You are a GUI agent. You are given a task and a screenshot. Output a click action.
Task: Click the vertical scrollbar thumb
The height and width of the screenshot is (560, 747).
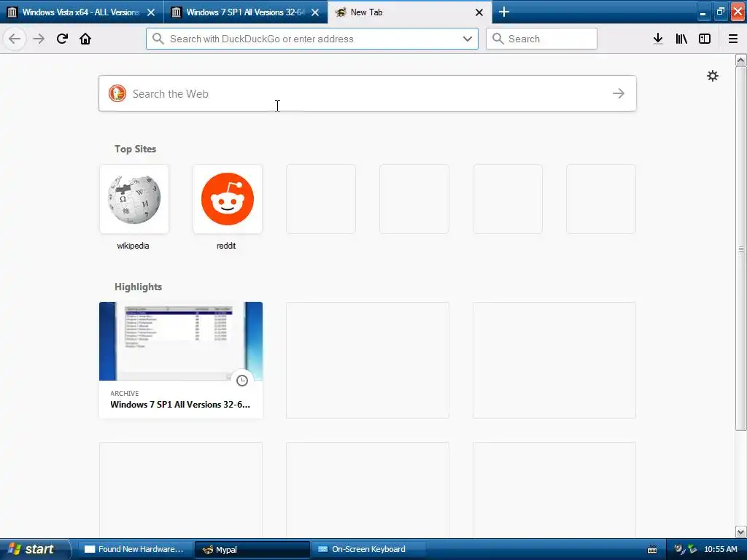(x=740, y=249)
